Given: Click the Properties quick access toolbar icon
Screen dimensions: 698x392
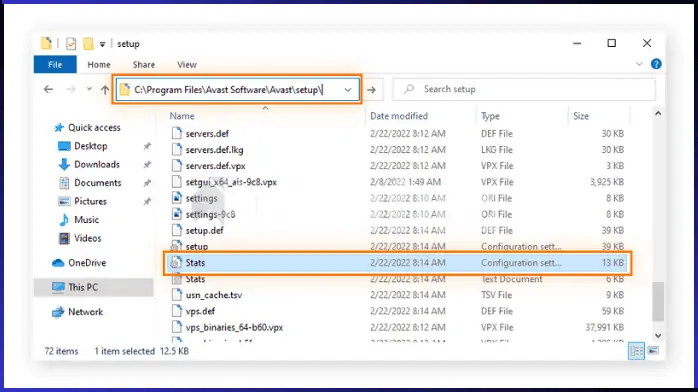Looking at the screenshot, I should click(x=71, y=44).
